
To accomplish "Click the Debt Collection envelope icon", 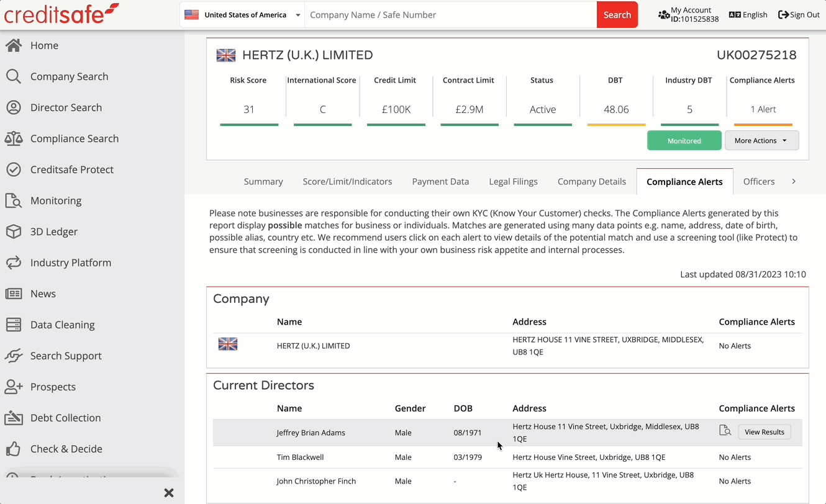I will [13, 418].
